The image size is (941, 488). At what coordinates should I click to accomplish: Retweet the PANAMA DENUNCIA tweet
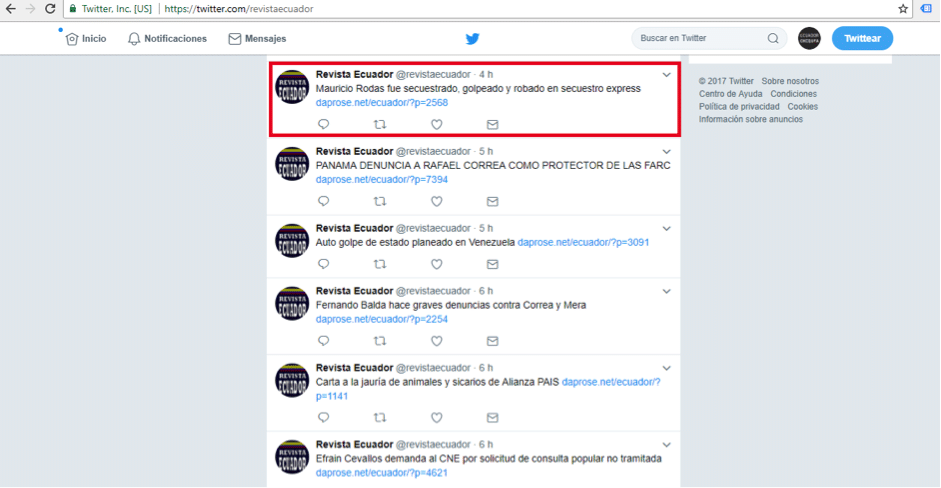(x=379, y=202)
